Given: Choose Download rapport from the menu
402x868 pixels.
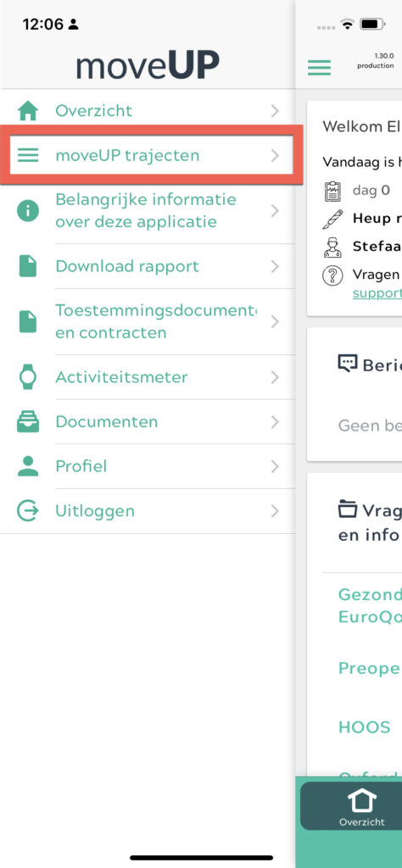Looking at the screenshot, I should pyautogui.click(x=148, y=266).
